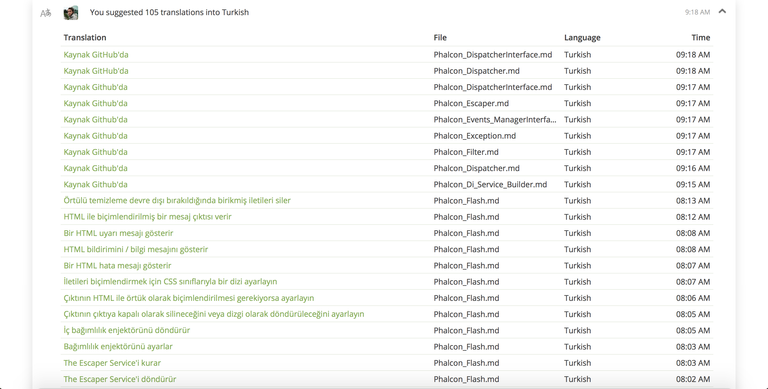Open 'İletileri biçimlendirmek için CSS' translation
This screenshot has height=389, width=768.
pyautogui.click(x=170, y=282)
